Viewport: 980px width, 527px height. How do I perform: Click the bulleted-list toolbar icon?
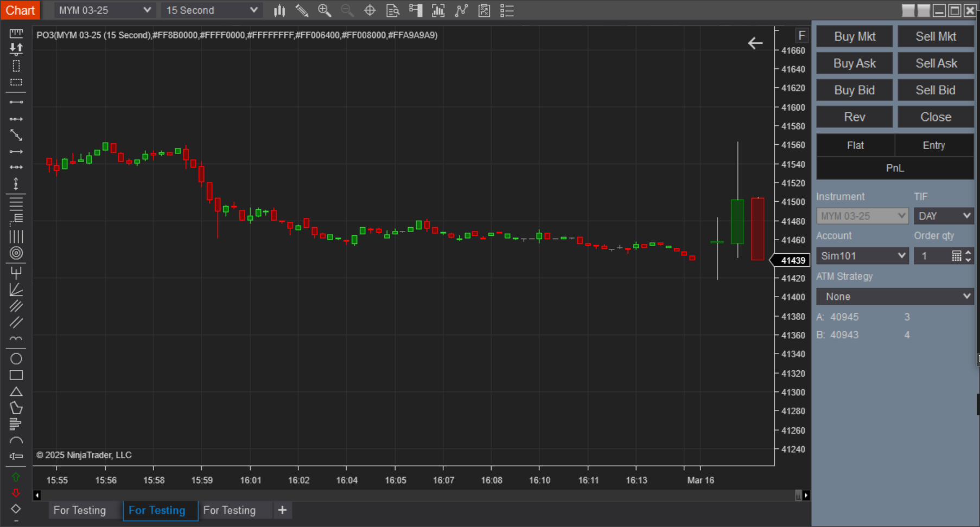[x=507, y=10]
